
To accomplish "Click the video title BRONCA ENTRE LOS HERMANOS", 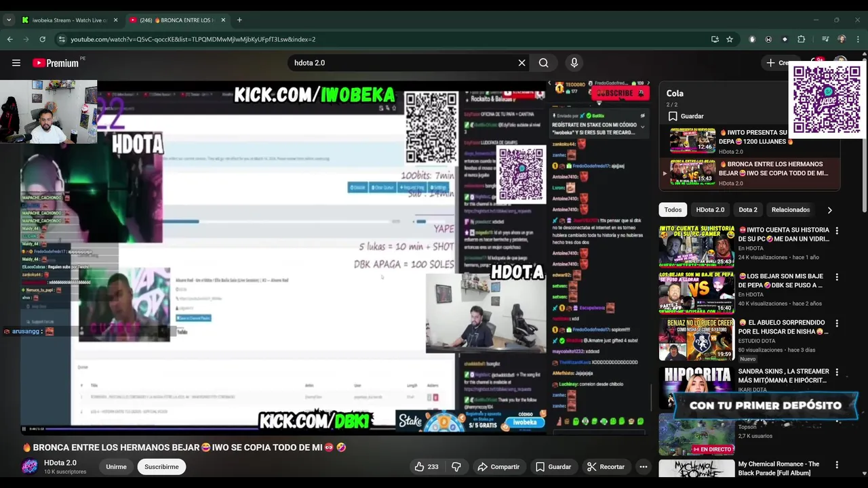I will click(184, 447).
